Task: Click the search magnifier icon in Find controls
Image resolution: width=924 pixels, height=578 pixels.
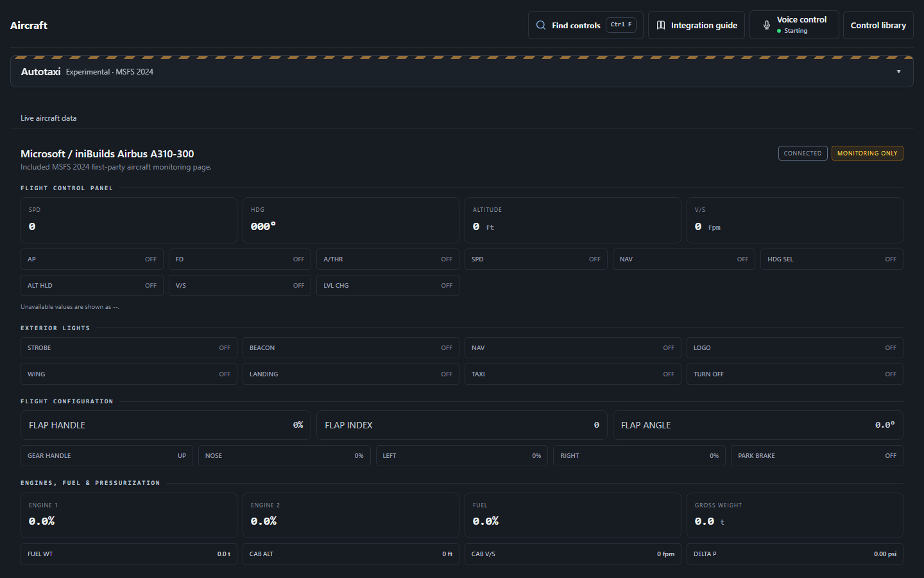Action: 541,25
